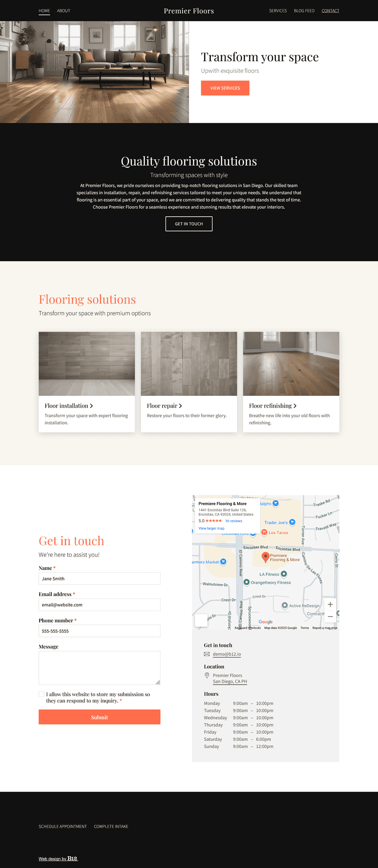Click the View Services button
This screenshot has width=378, height=868.
225,88
